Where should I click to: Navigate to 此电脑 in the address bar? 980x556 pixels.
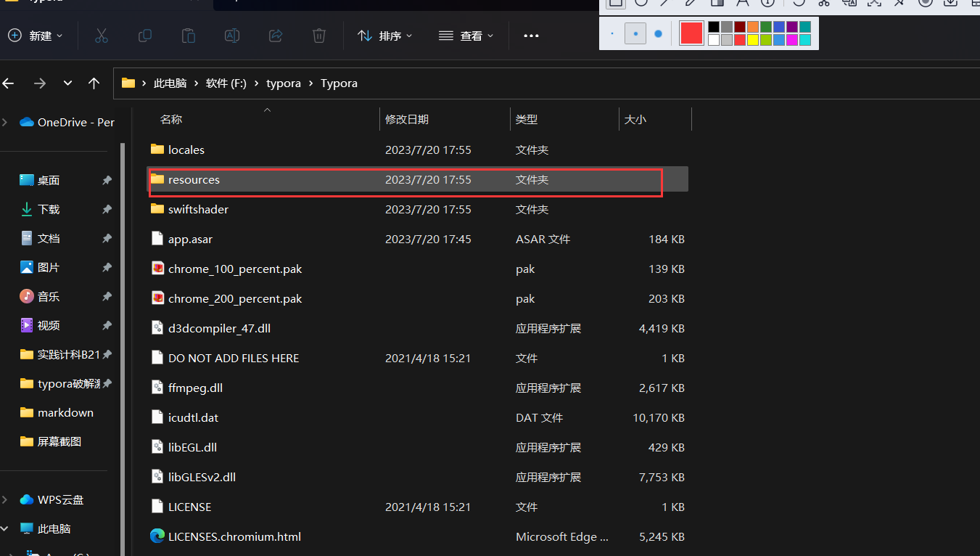click(x=170, y=83)
